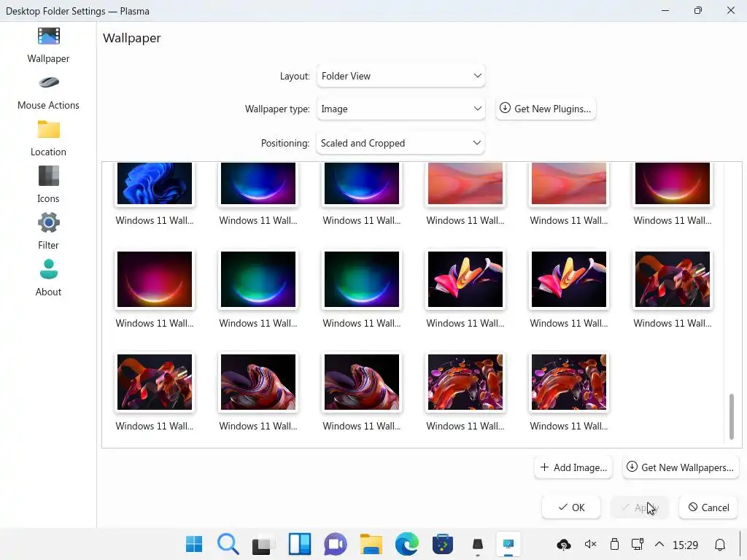
Task: Launch the Chat video camera icon
Action: coord(336,544)
